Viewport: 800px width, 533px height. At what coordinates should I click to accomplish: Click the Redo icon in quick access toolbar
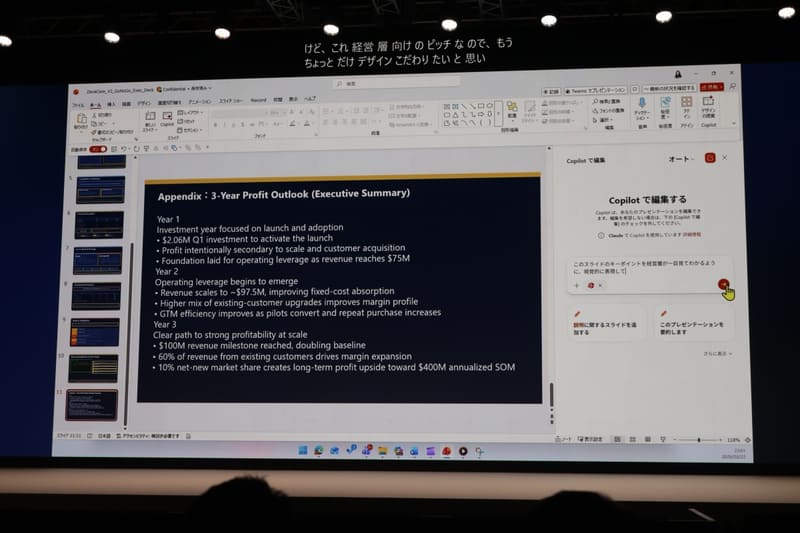point(136,149)
